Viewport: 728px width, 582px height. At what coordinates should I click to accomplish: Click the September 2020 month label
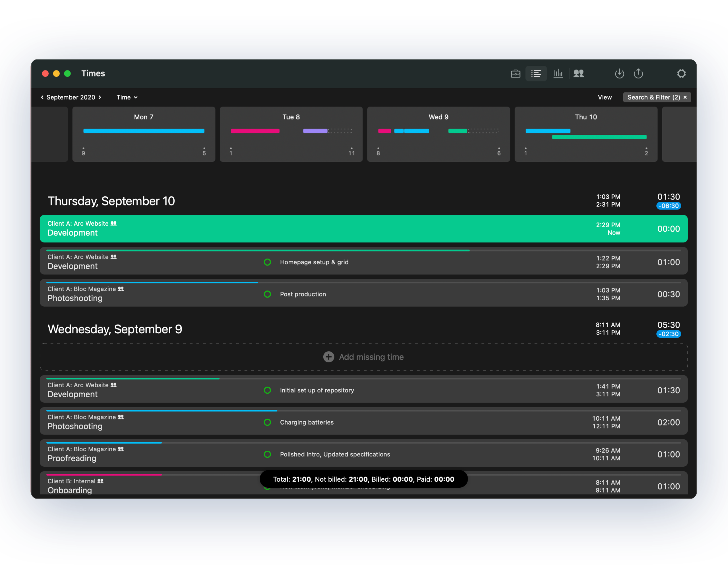point(71,97)
